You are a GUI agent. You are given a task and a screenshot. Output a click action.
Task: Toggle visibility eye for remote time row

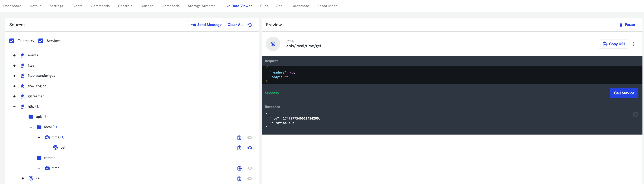[250, 168]
